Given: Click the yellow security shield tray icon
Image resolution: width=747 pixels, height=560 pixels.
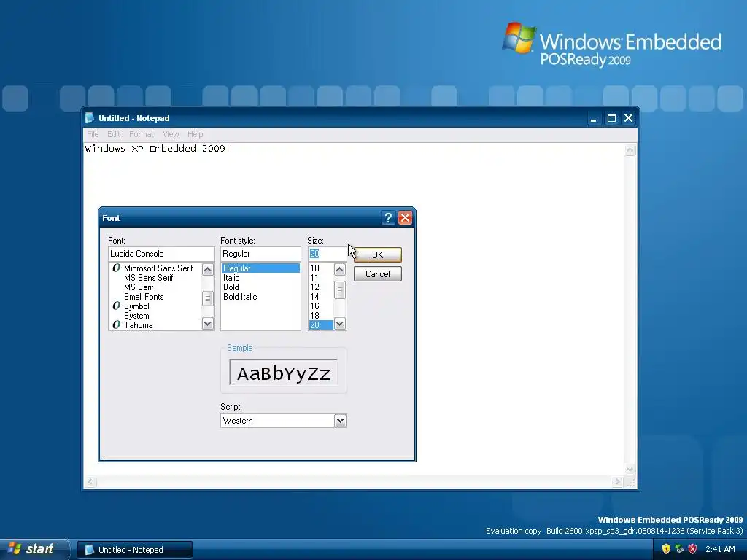Looking at the screenshot, I should pos(666,549).
